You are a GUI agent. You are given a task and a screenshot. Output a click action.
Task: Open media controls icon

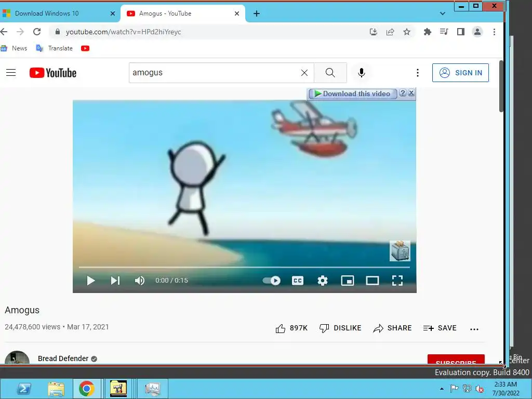pyautogui.click(x=444, y=32)
